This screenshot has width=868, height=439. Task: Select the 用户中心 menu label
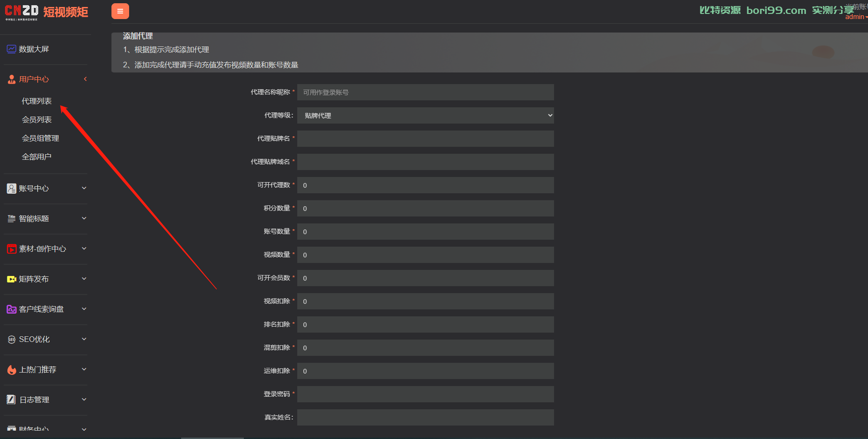click(34, 79)
